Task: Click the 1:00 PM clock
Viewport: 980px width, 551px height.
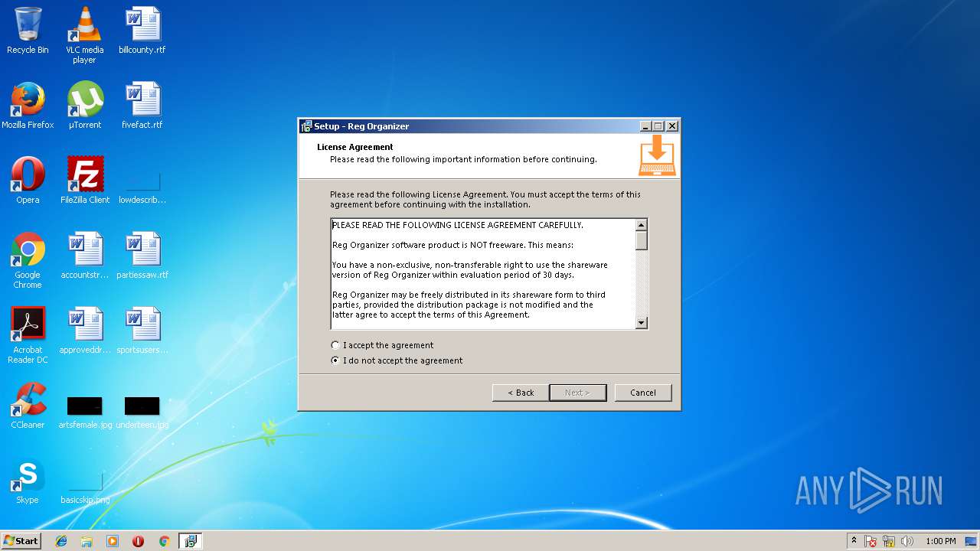Action: tap(941, 541)
